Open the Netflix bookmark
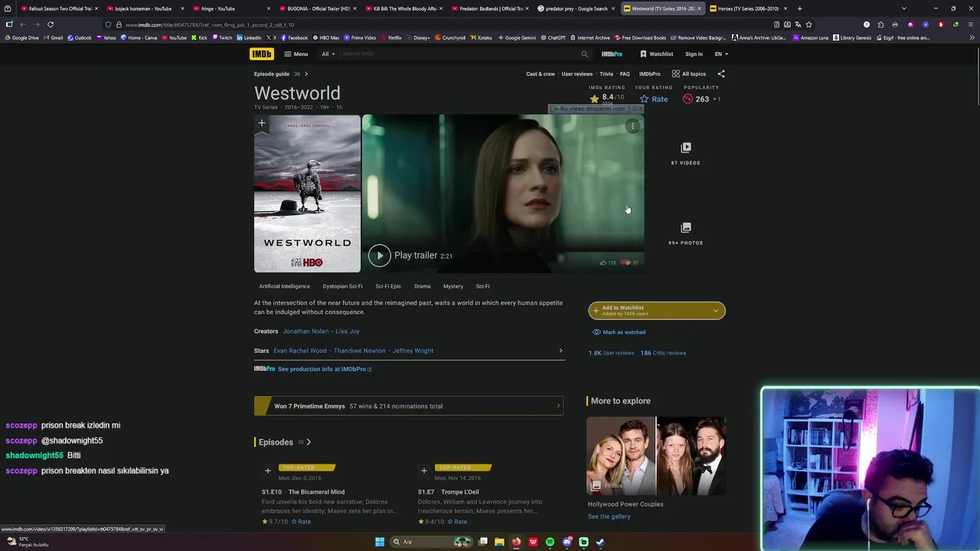The height and width of the screenshot is (551, 980). tap(391, 37)
